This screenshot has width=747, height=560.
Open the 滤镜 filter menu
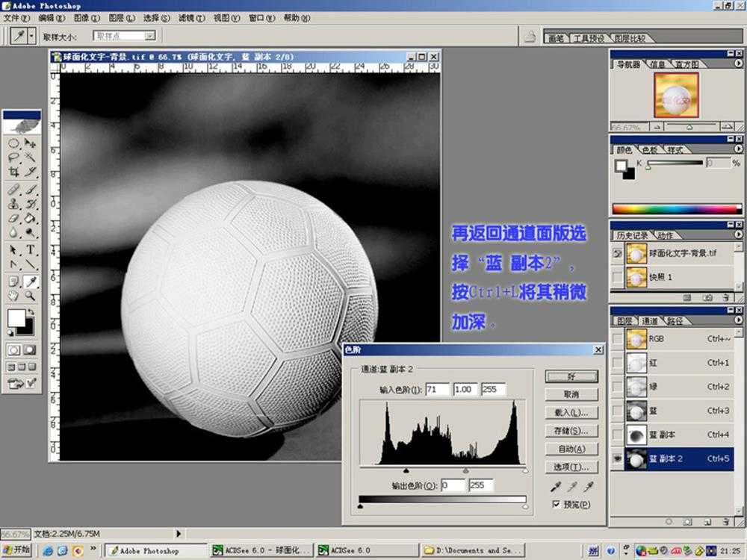tap(186, 18)
